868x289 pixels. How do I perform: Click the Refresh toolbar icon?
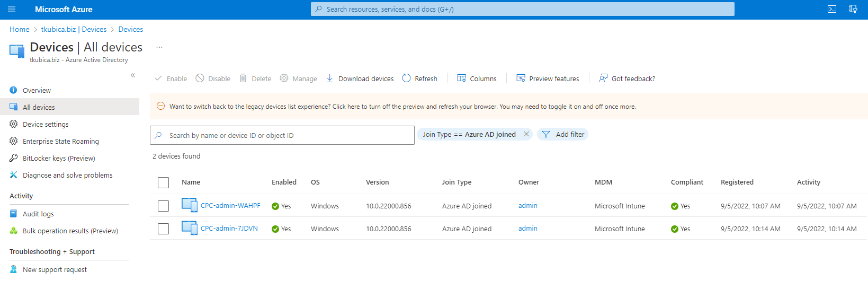[406, 78]
